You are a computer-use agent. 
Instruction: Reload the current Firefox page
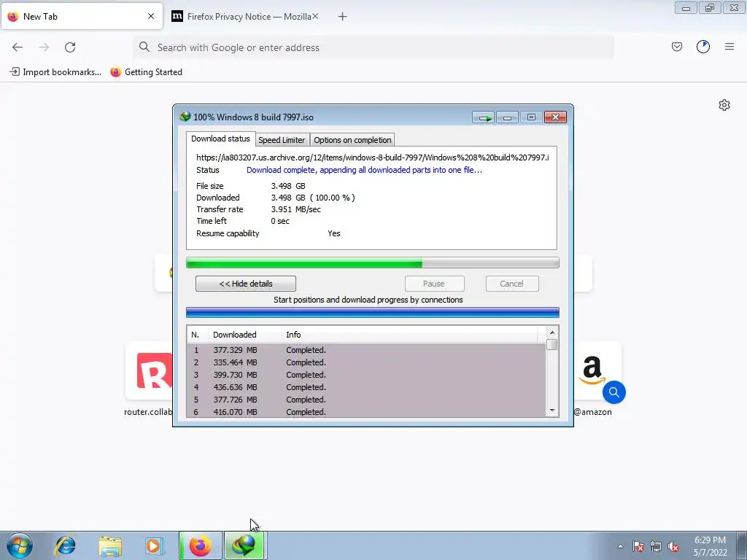(x=70, y=47)
